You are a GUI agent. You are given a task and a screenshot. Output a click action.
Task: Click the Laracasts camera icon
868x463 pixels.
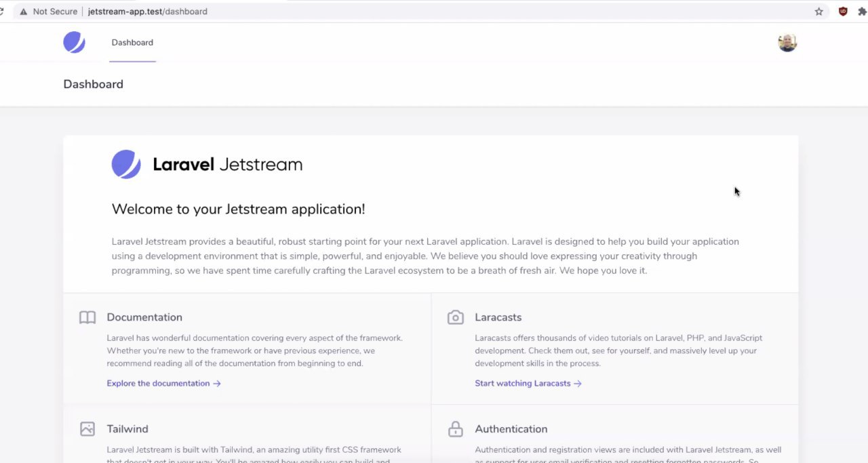click(456, 317)
